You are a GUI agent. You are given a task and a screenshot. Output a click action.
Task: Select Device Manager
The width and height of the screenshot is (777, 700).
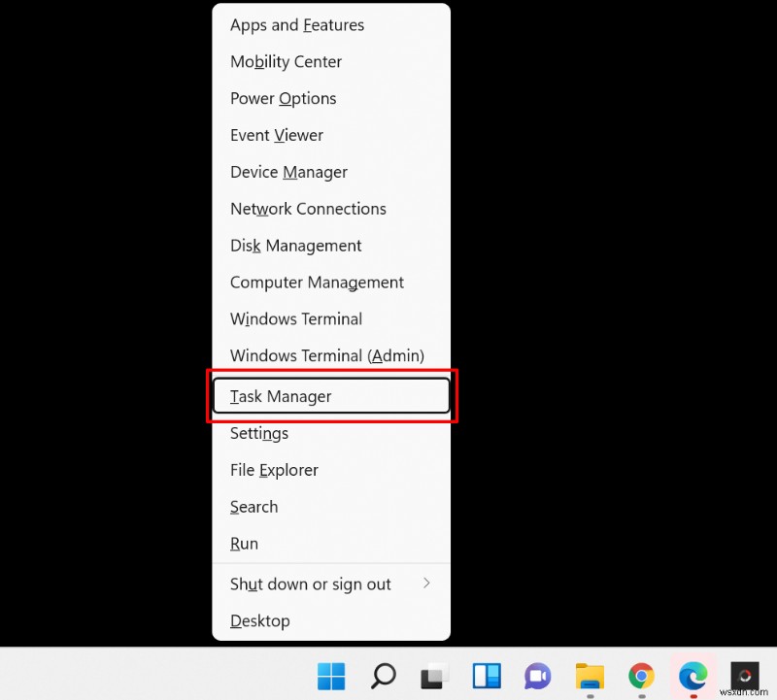288,172
